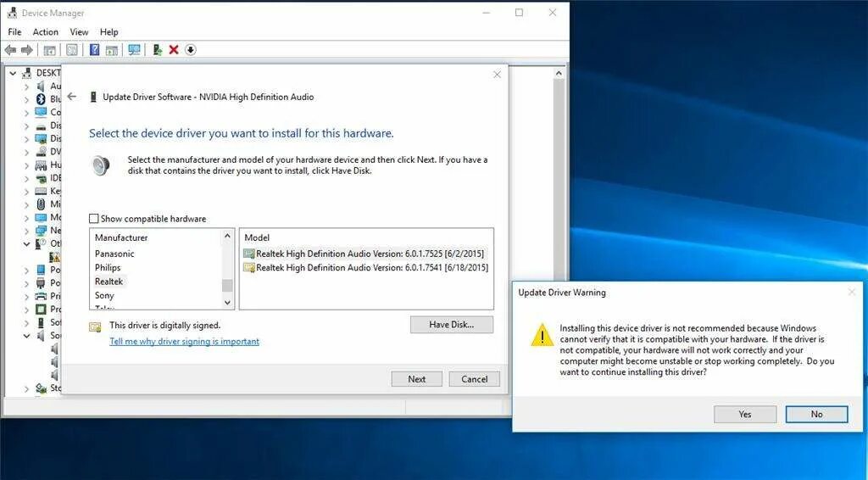
Task: Open the Help menu
Action: click(109, 32)
